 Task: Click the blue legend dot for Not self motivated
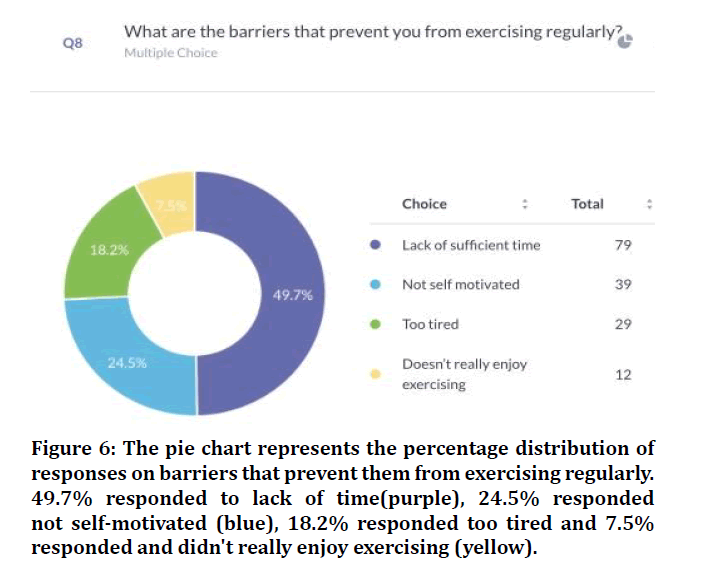coord(375,285)
